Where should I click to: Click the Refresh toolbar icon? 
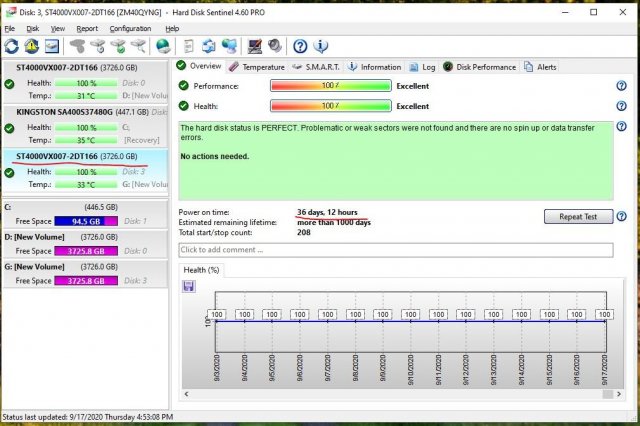coord(12,46)
